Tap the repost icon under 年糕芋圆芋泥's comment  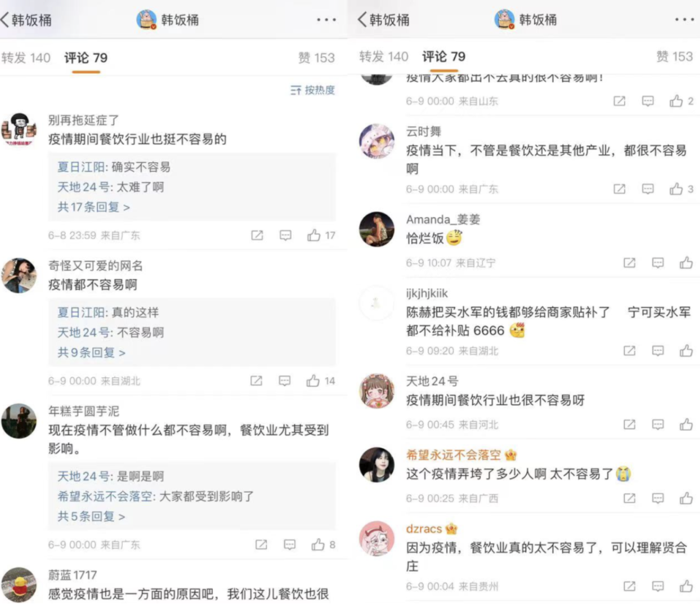[x=261, y=545]
